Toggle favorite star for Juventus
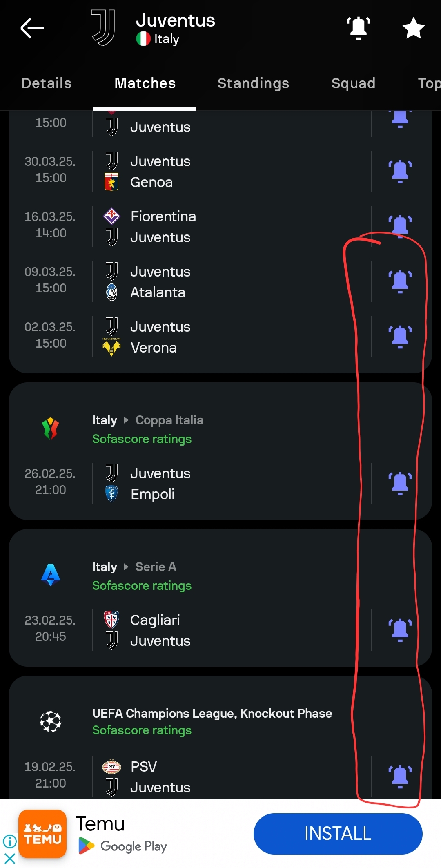The height and width of the screenshot is (868, 441). pos(413,28)
